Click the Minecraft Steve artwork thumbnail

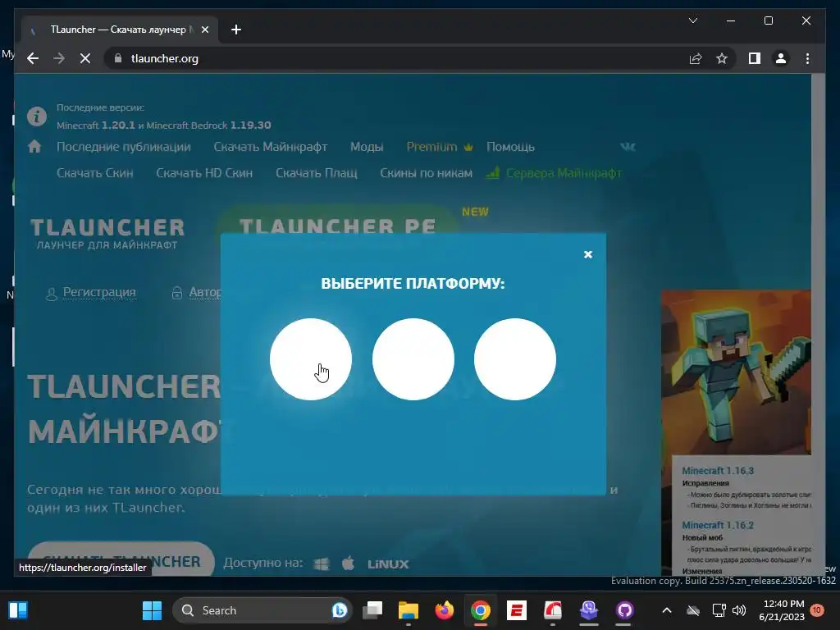(736, 372)
